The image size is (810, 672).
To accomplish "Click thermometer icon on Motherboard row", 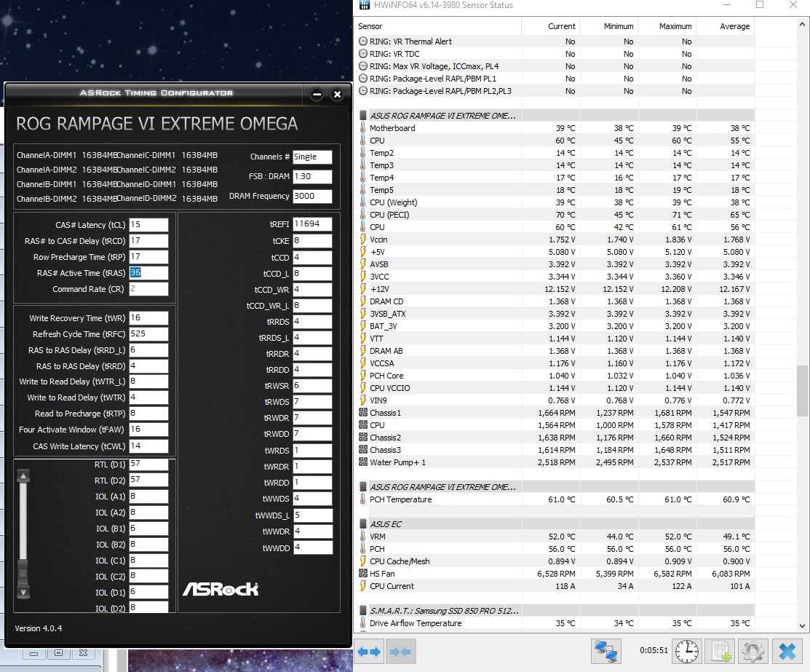I will [362, 128].
